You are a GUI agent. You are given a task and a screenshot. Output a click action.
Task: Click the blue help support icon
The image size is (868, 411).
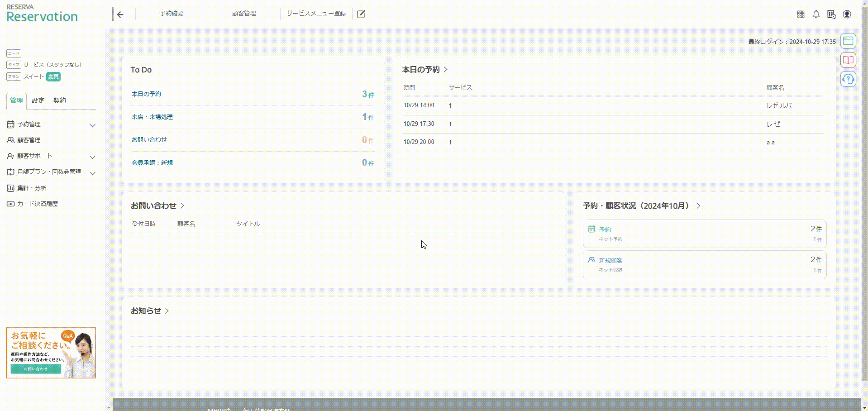[x=848, y=79]
